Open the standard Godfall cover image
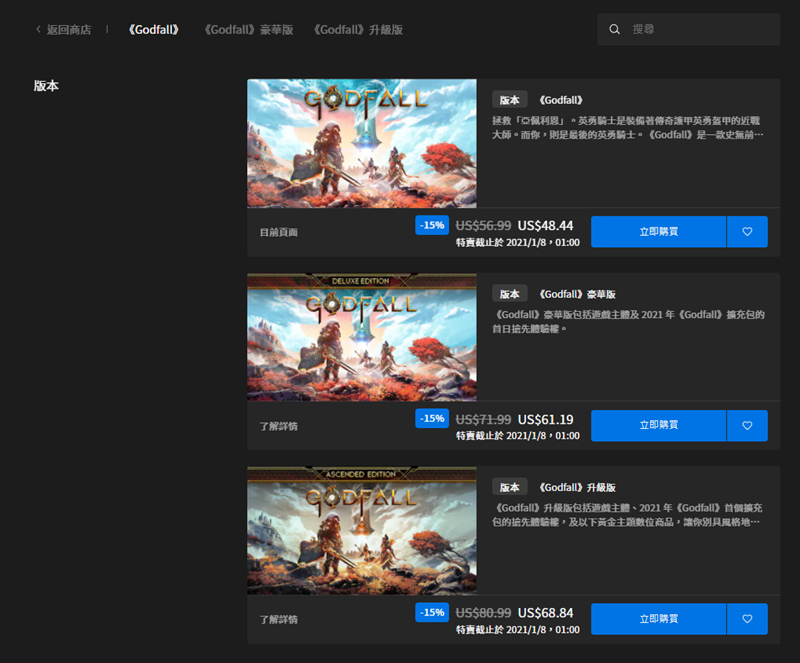Screen dimensions: 800x663 362,143
